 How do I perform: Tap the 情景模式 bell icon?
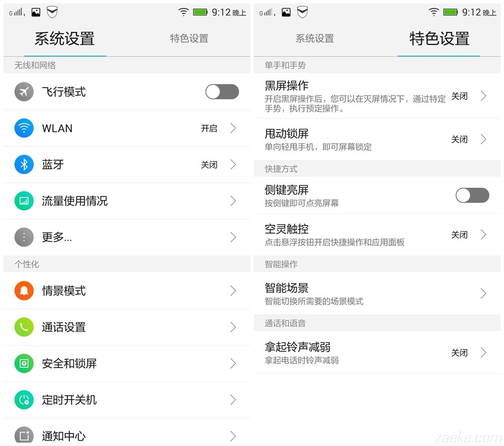coord(24,290)
